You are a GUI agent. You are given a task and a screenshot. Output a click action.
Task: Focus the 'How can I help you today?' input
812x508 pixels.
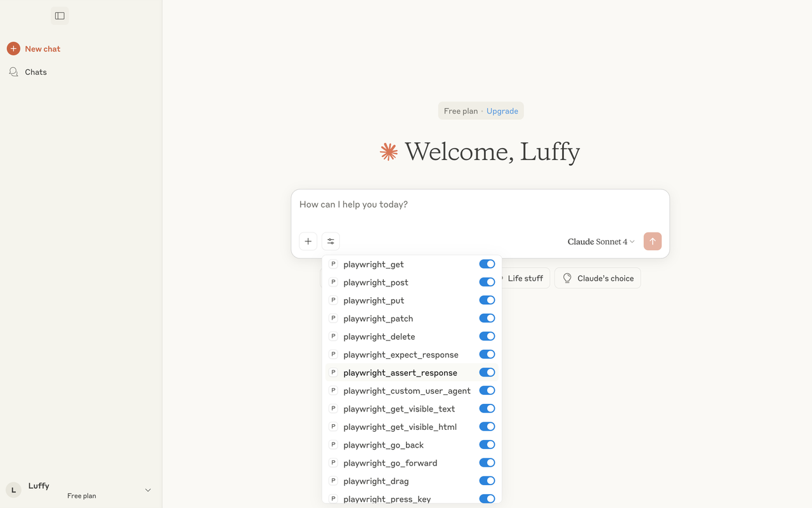(x=480, y=204)
